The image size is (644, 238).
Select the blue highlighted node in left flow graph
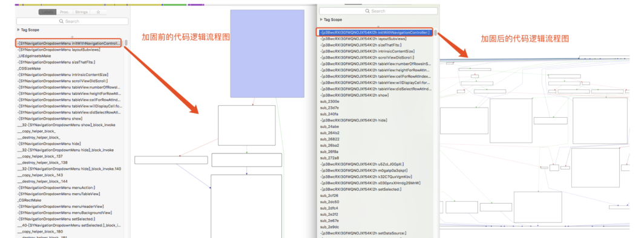click(x=267, y=54)
